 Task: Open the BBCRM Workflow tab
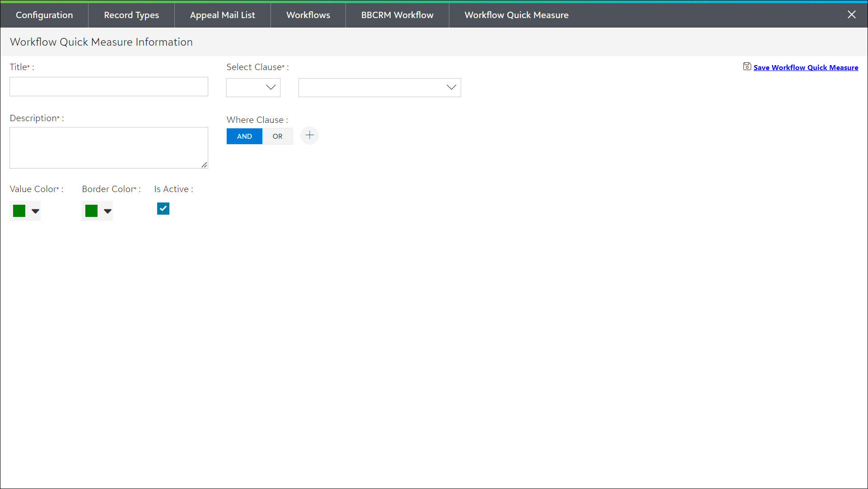coord(397,15)
